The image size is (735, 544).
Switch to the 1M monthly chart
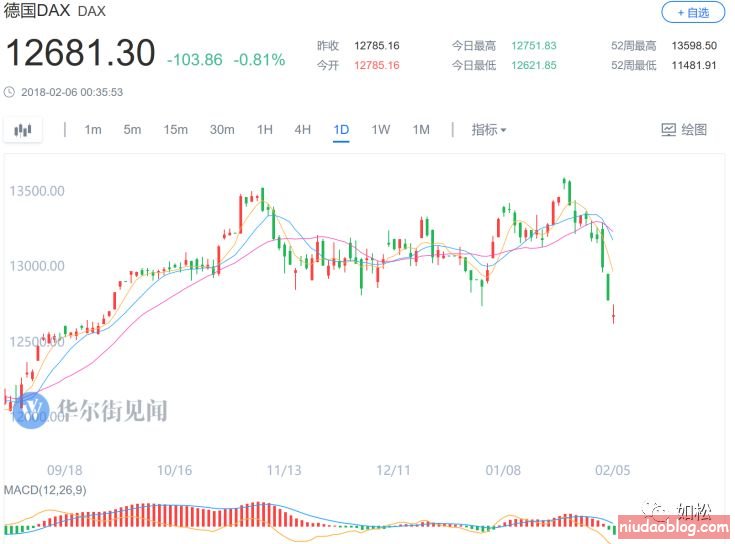point(421,129)
